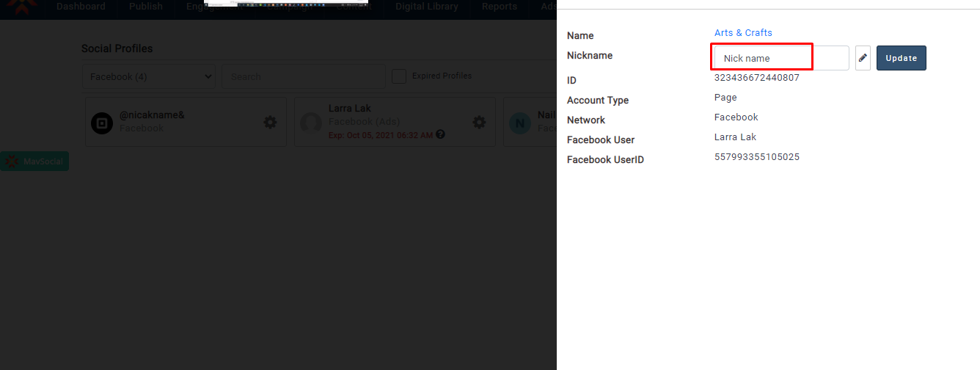Click the green N profile avatar
This screenshot has width=980, height=370.
519,123
